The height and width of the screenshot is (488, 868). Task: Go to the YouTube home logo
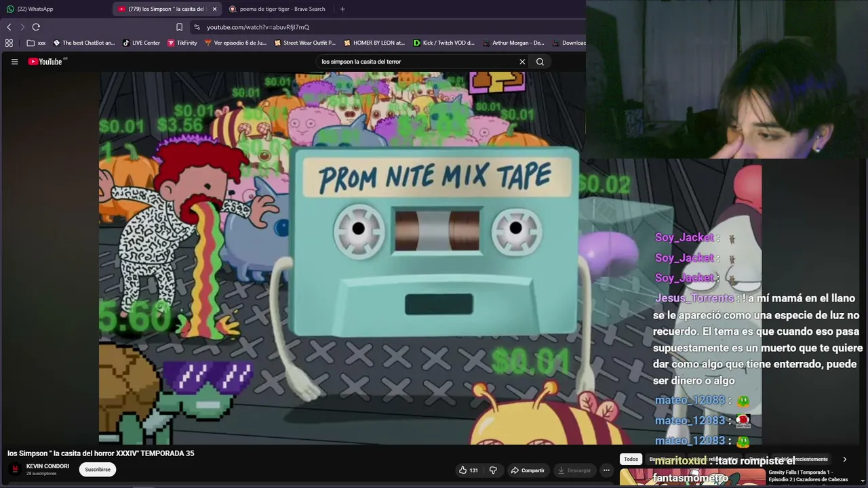(45, 62)
